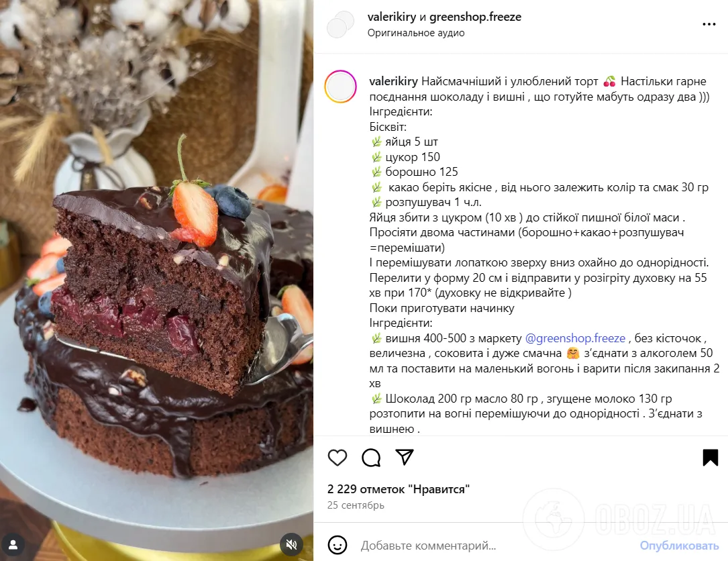Open post date 25 сентябрь
This screenshot has height=561, width=728.
(x=356, y=505)
